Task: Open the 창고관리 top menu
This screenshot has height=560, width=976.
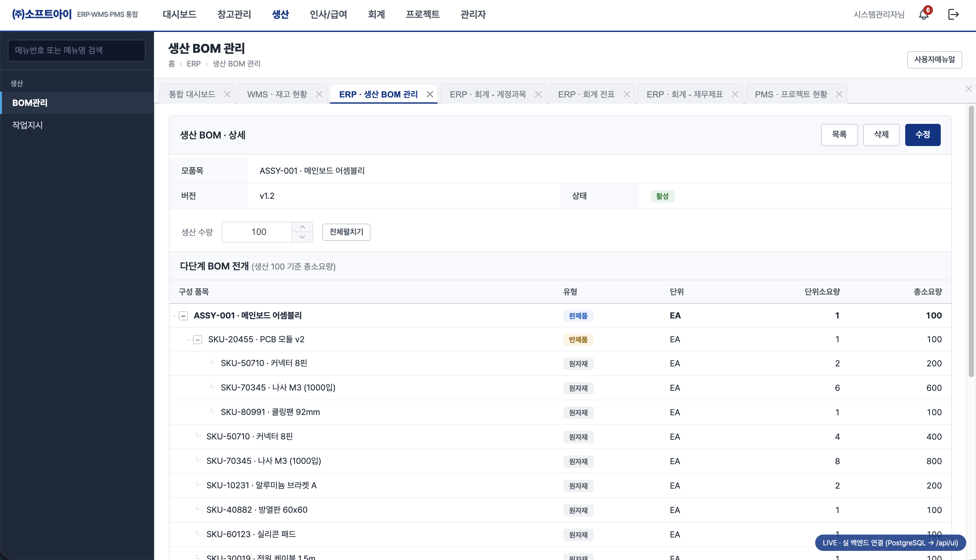Action: point(234,15)
